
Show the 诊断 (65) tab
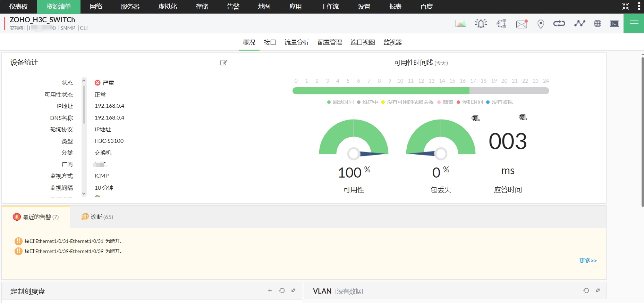(x=97, y=217)
